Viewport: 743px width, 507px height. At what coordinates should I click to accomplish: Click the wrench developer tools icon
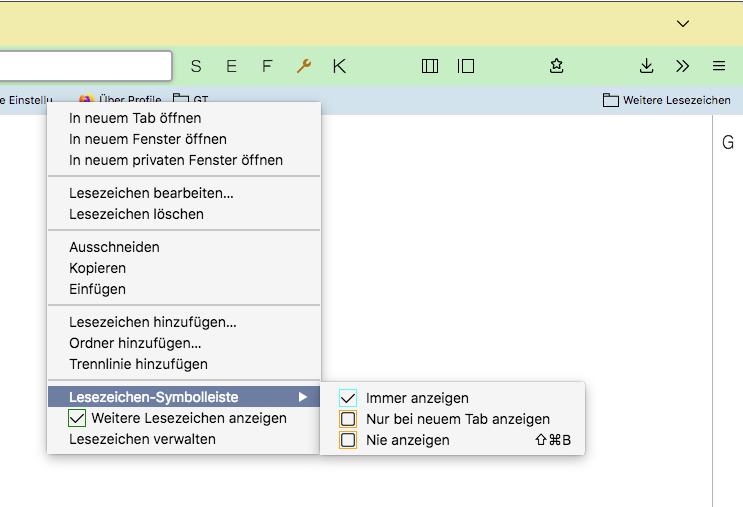tap(304, 66)
